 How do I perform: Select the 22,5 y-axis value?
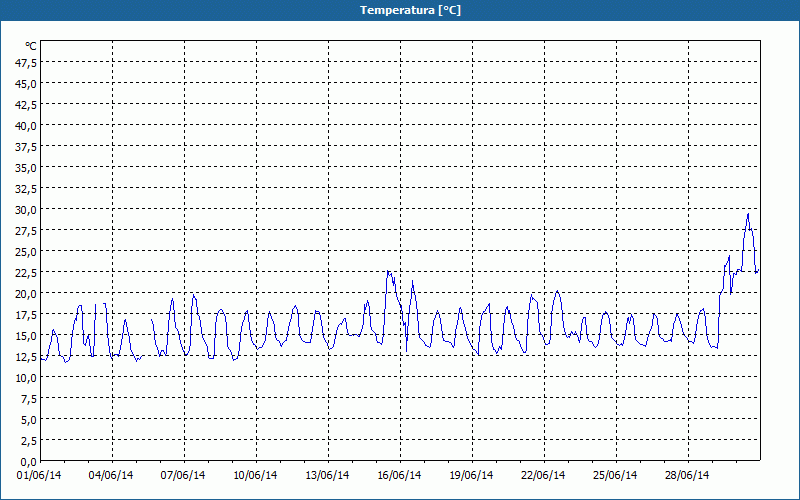pyautogui.click(x=27, y=273)
